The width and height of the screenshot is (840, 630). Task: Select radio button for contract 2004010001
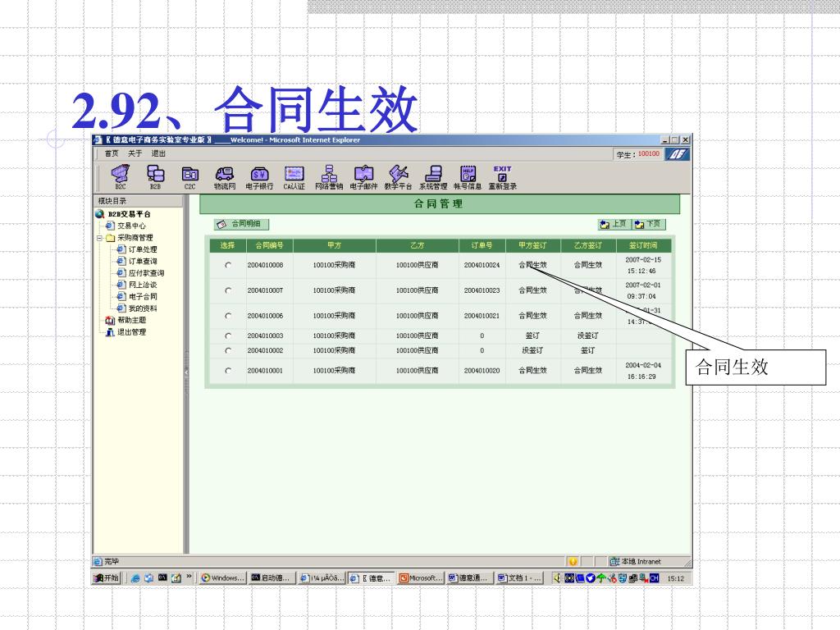tap(228, 371)
